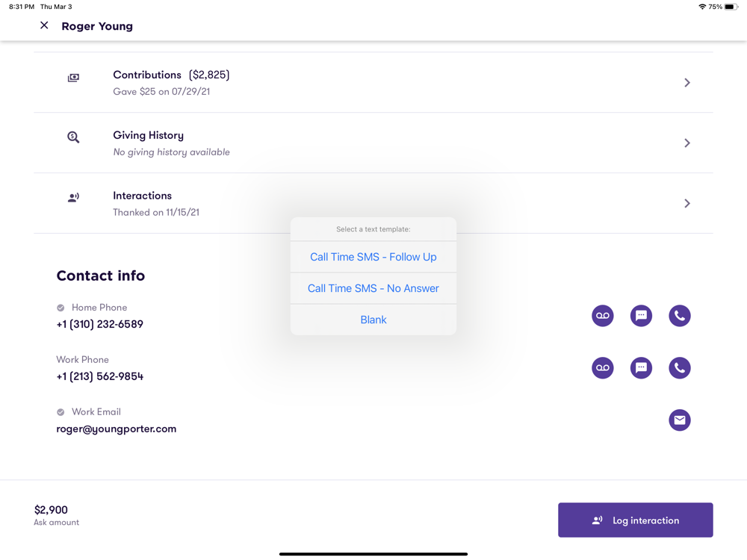Click the Interactions speaking person icon

click(73, 198)
